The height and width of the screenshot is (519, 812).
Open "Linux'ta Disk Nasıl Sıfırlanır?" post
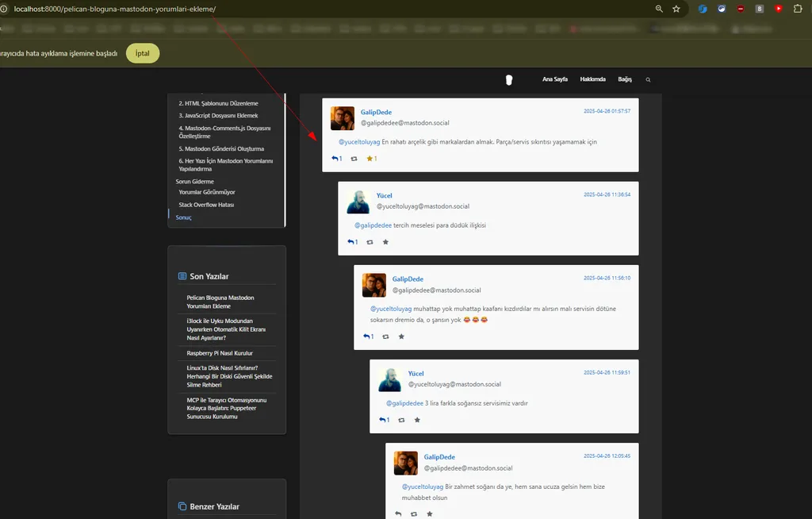(229, 376)
